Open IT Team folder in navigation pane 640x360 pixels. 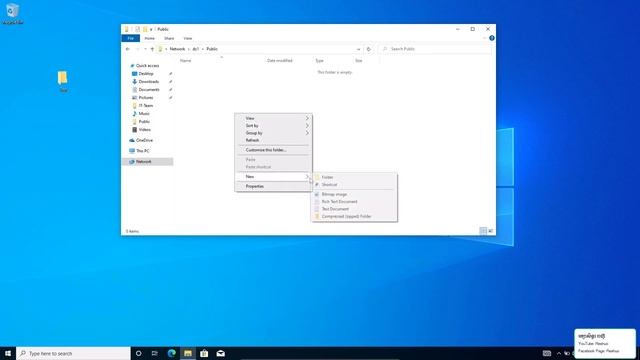(146, 105)
